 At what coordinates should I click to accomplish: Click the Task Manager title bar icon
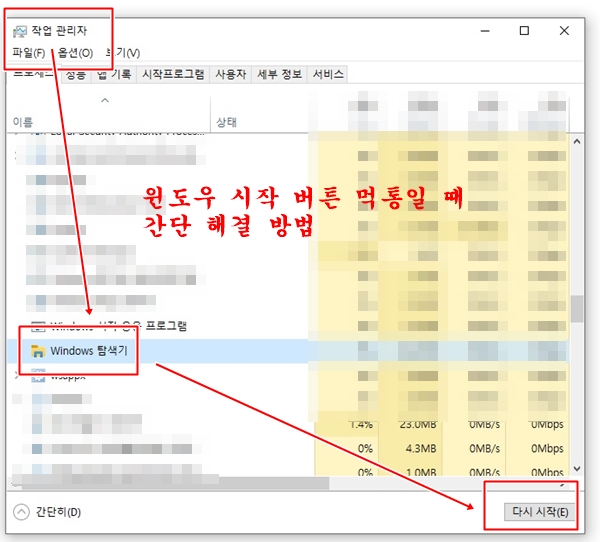20,31
